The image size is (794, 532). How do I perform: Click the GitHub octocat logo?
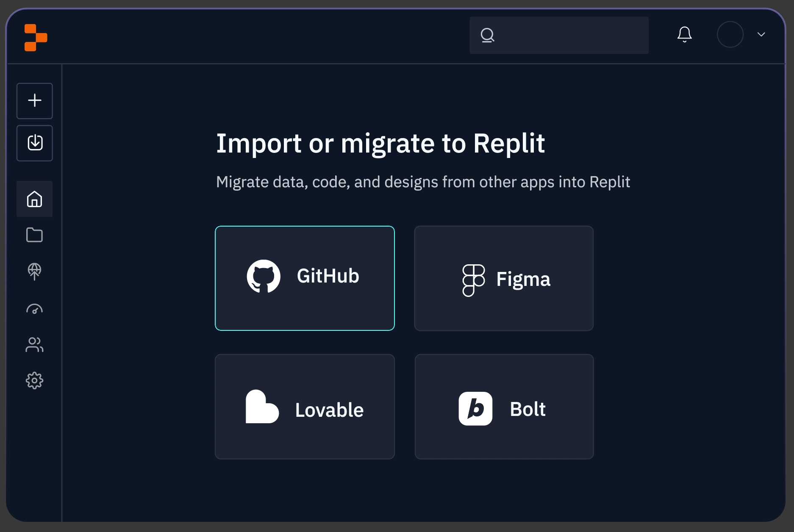(x=264, y=276)
